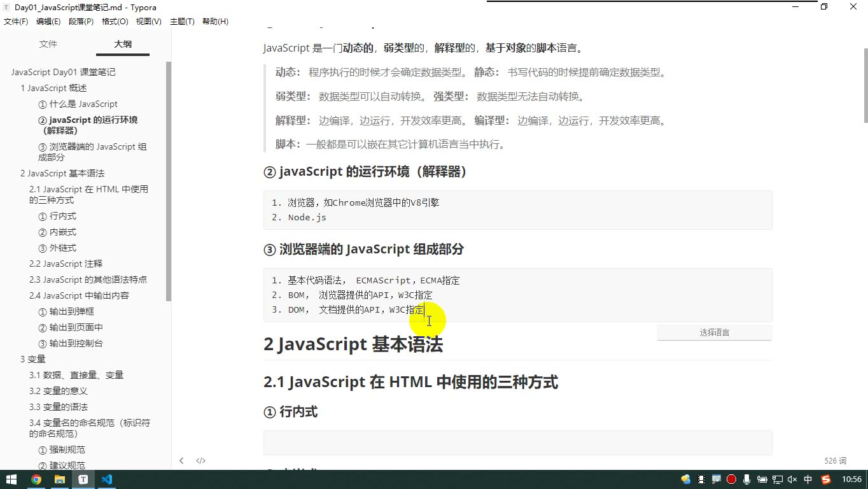Image resolution: width=868 pixels, height=489 pixels.
Task: Click the outline sidebar scrollbar
Action: 169,181
